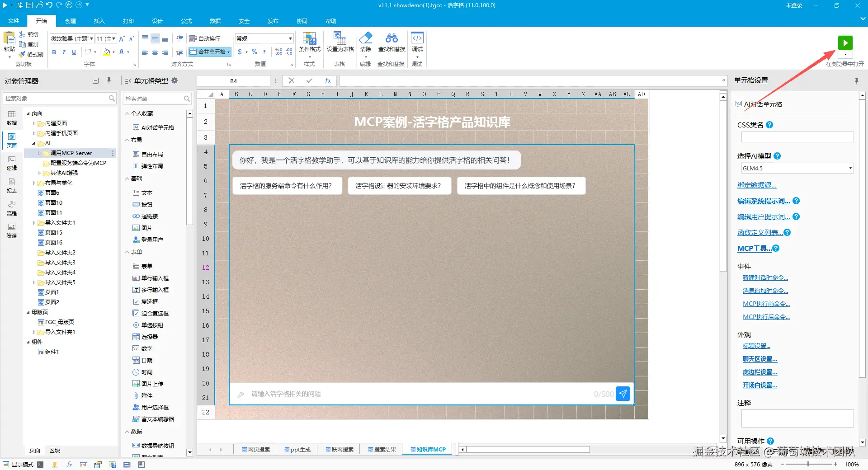
Task: Toggle 自动换行 word wrap
Action: 205,39
